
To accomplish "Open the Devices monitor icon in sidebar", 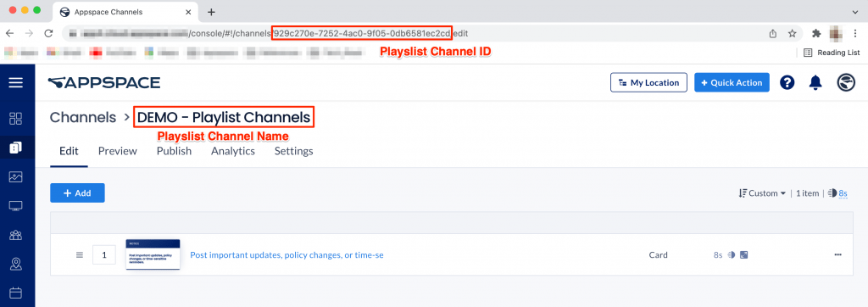I will click(15, 206).
